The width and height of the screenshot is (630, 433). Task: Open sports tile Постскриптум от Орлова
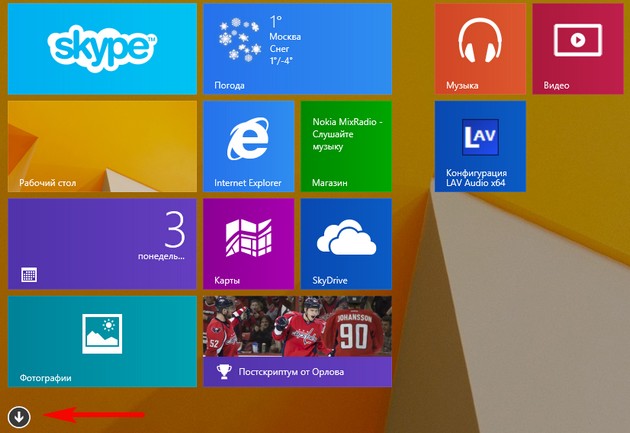pyautogui.click(x=297, y=341)
